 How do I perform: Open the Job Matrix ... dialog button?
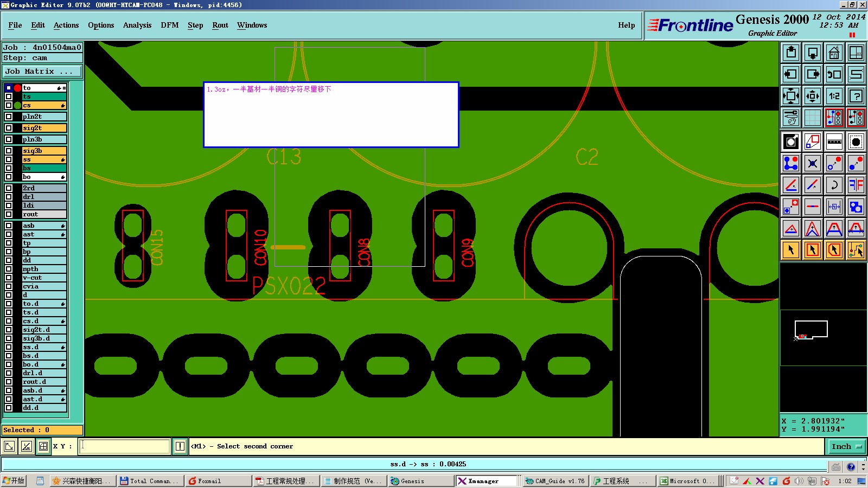(42, 71)
